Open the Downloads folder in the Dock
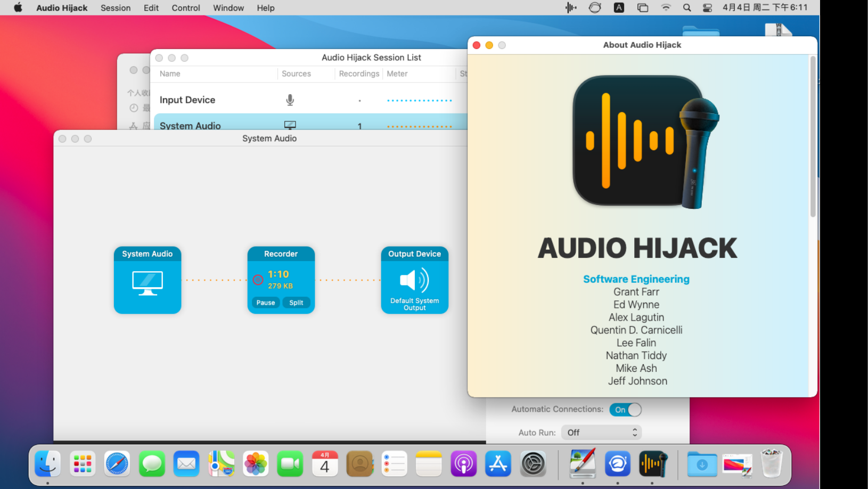Viewport: 868px width, 489px height. [x=702, y=464]
